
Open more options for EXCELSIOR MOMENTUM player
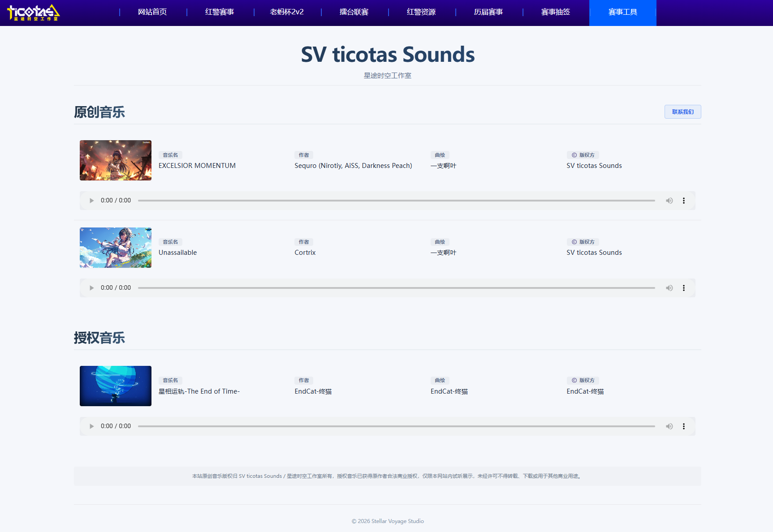683,201
